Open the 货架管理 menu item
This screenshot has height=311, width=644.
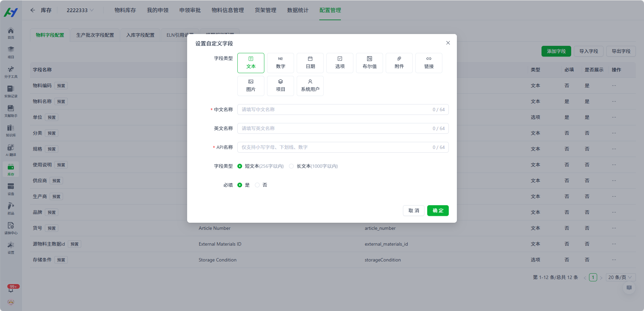(x=265, y=10)
